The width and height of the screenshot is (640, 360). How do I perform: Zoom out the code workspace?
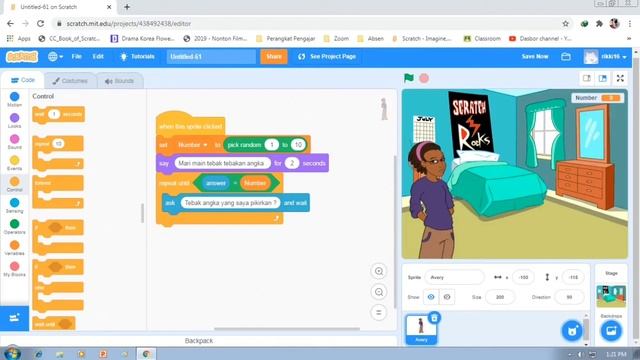click(379, 292)
